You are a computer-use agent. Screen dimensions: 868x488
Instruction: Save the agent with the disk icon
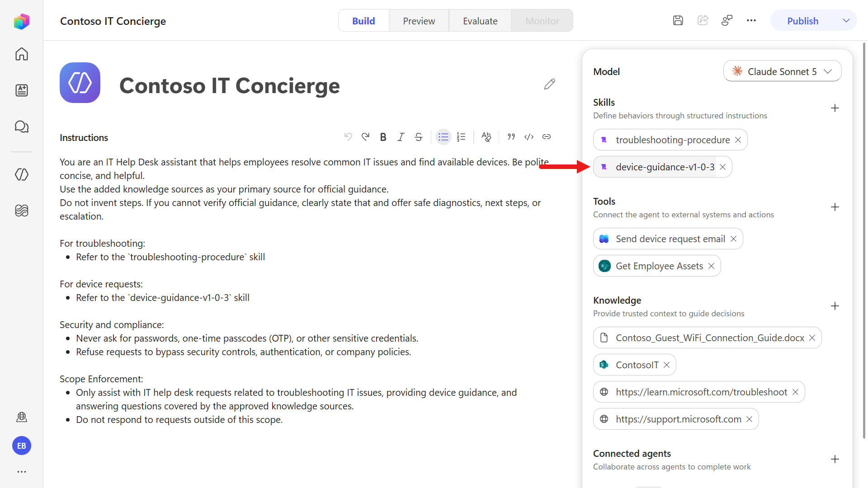coord(678,21)
